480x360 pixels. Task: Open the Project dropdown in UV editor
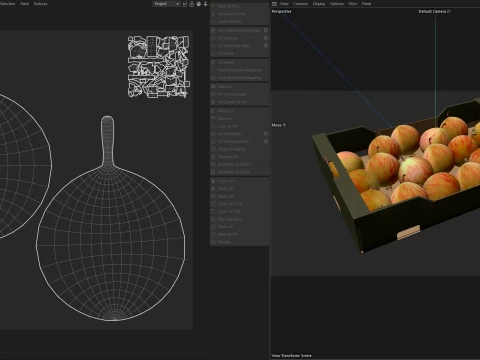(166, 4)
